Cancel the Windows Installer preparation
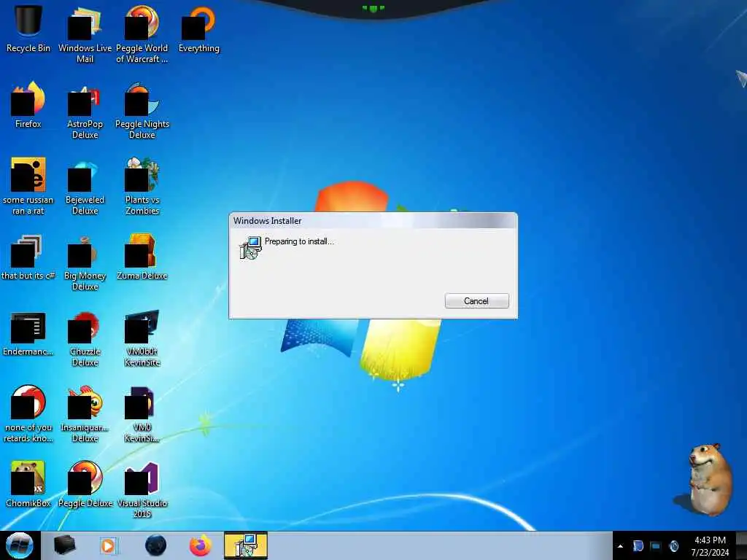747x560 pixels. click(476, 301)
